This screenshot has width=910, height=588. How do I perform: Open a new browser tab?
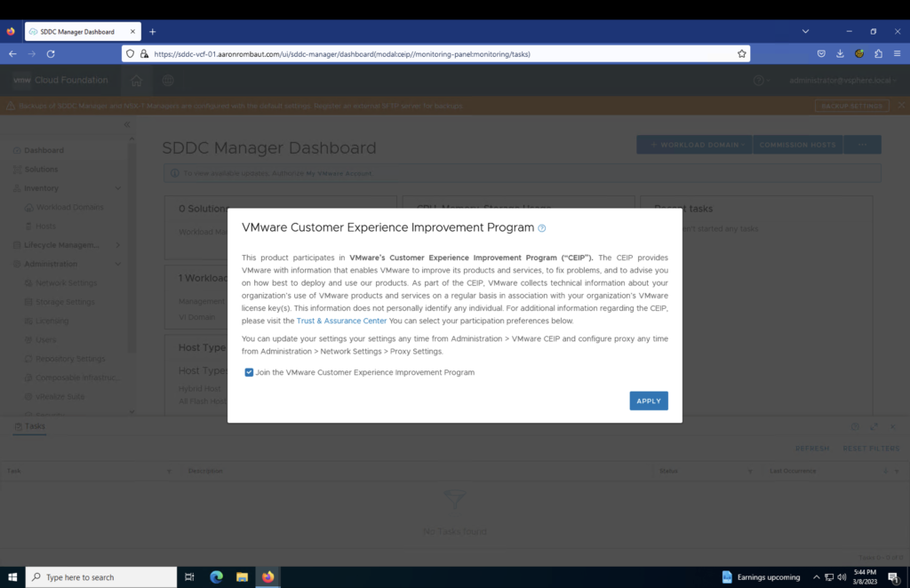[x=152, y=32]
